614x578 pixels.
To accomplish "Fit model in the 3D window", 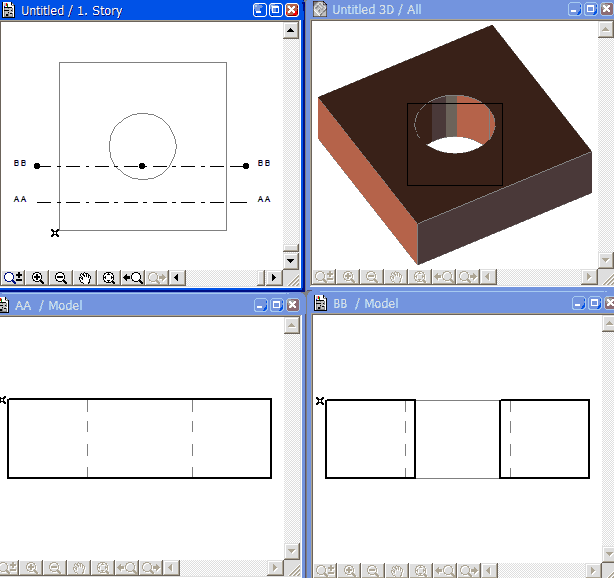I will point(420,277).
